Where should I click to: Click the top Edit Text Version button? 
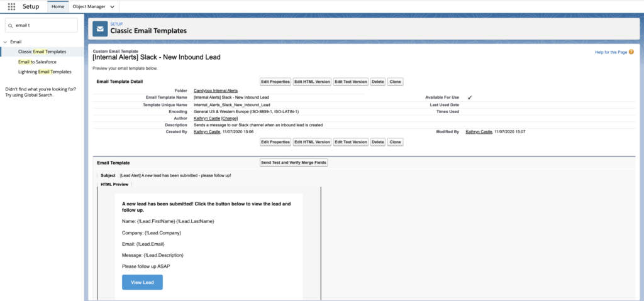[x=351, y=82]
